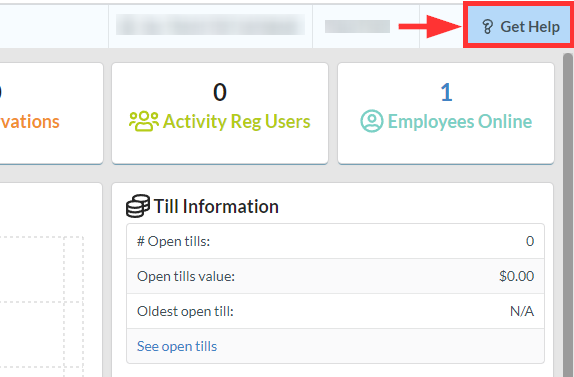Select the Open tills value row
Viewport: 574px width, 377px height.
(335, 276)
